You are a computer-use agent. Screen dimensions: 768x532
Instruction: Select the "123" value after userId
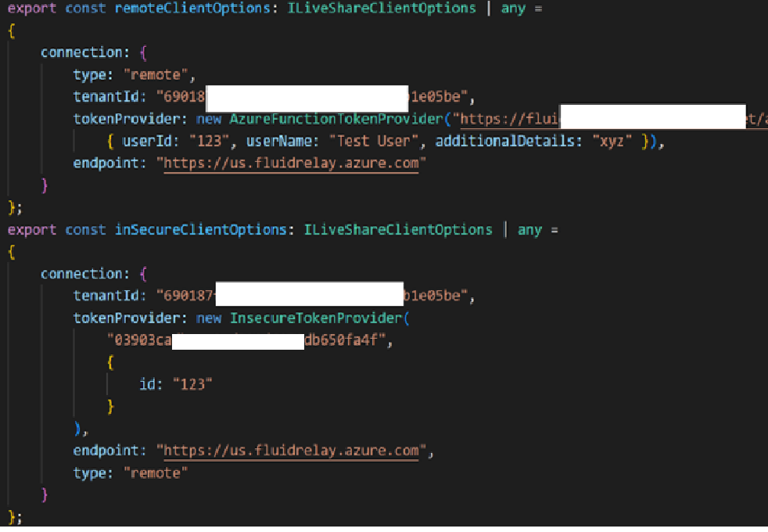tap(209, 142)
